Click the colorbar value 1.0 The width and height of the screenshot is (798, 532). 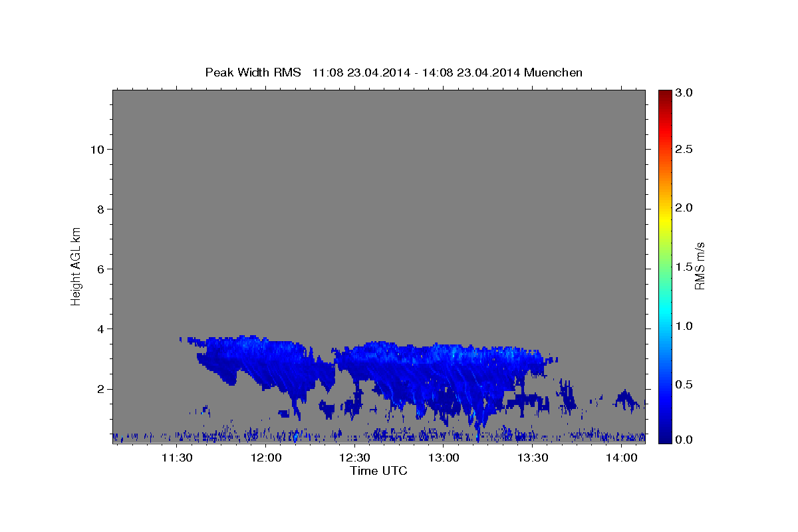pos(684,327)
